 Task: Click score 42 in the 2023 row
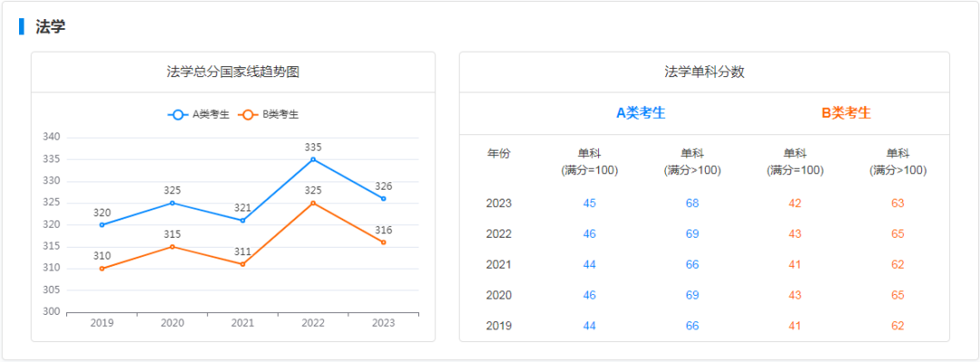[795, 203]
